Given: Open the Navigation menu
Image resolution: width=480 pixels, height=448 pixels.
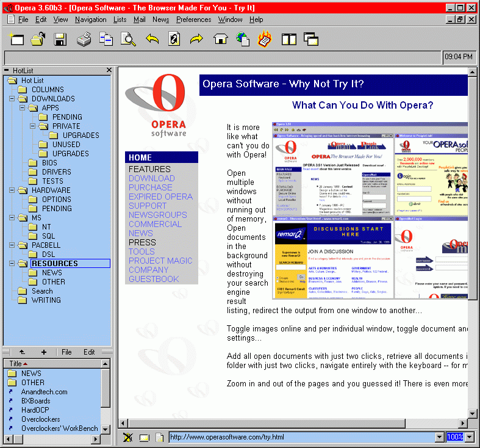Looking at the screenshot, I should click(90, 20).
